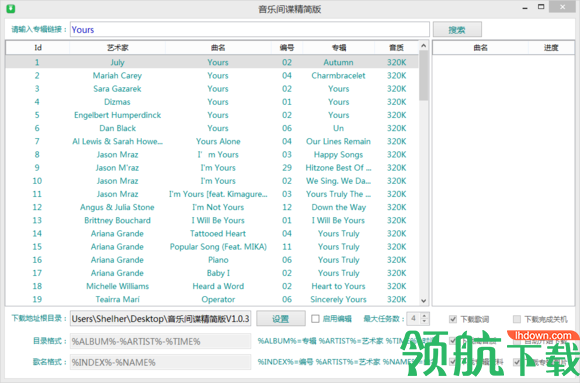Decrease max task count with down arrow
This screenshot has width=580, height=383.
(x=424, y=322)
